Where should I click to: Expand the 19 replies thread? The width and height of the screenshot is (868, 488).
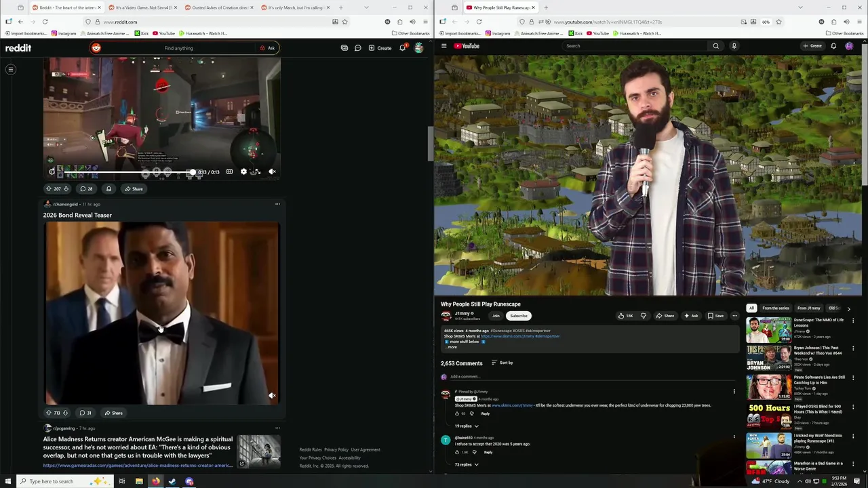(x=466, y=426)
